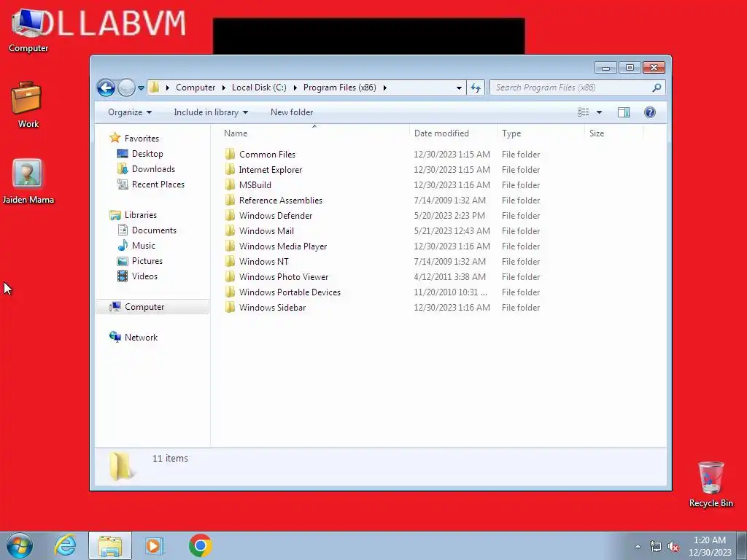Show hidden tray icons arrow

(x=638, y=546)
